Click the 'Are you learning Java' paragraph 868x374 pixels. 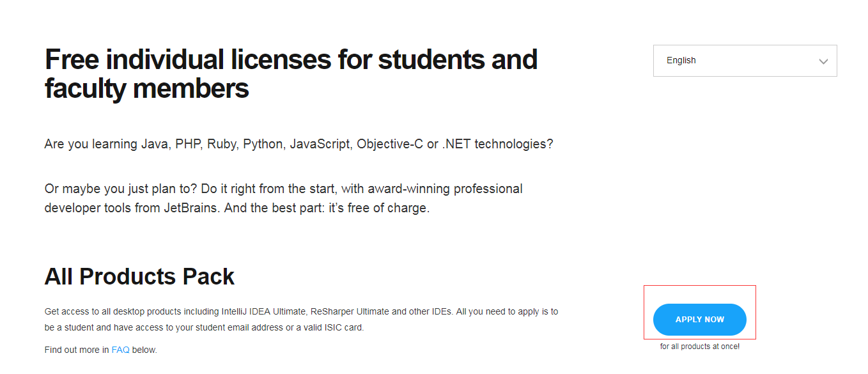(298, 144)
